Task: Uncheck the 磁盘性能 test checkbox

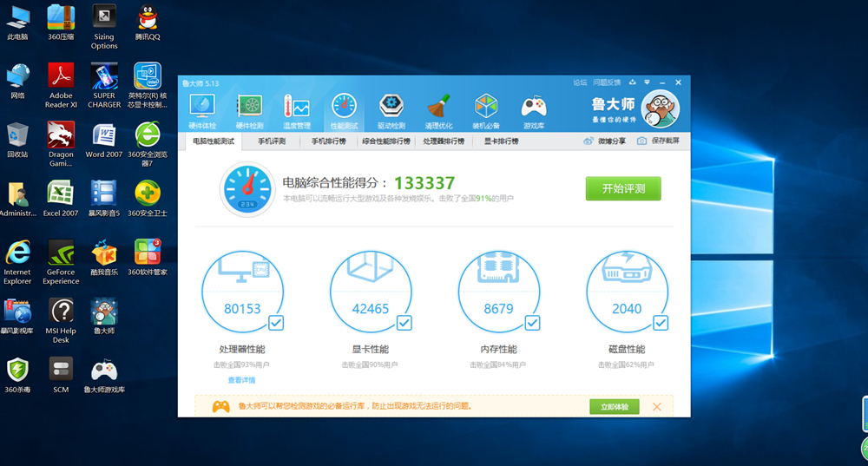Action: click(661, 323)
